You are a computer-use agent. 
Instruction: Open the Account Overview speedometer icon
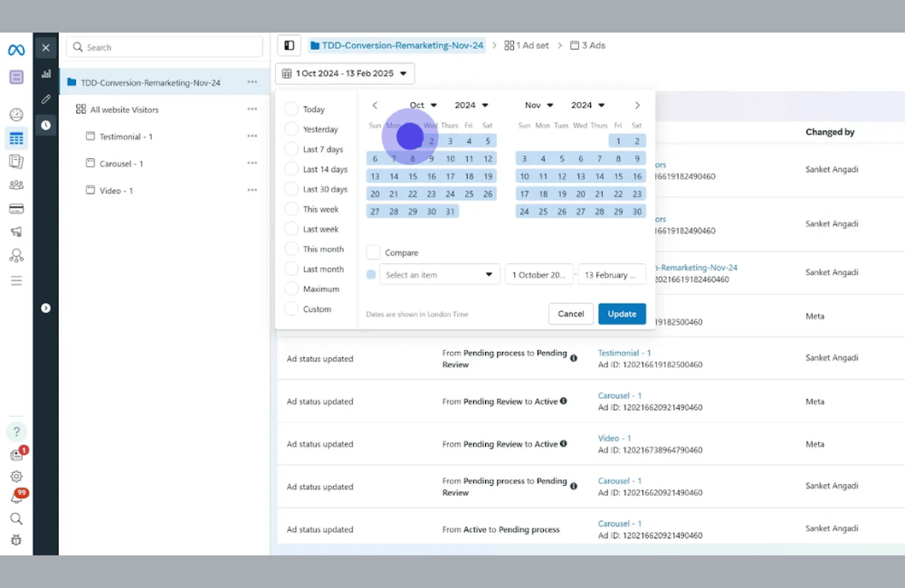pos(15,115)
